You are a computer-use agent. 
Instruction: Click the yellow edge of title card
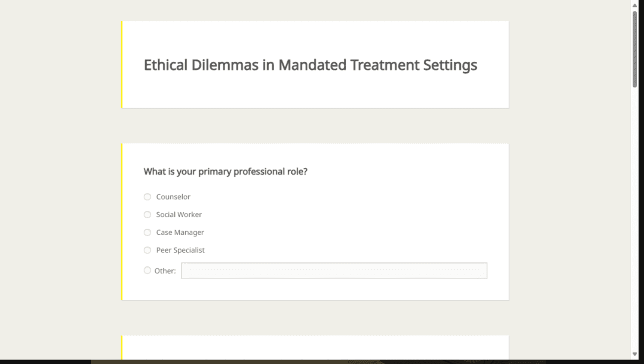click(x=121, y=64)
